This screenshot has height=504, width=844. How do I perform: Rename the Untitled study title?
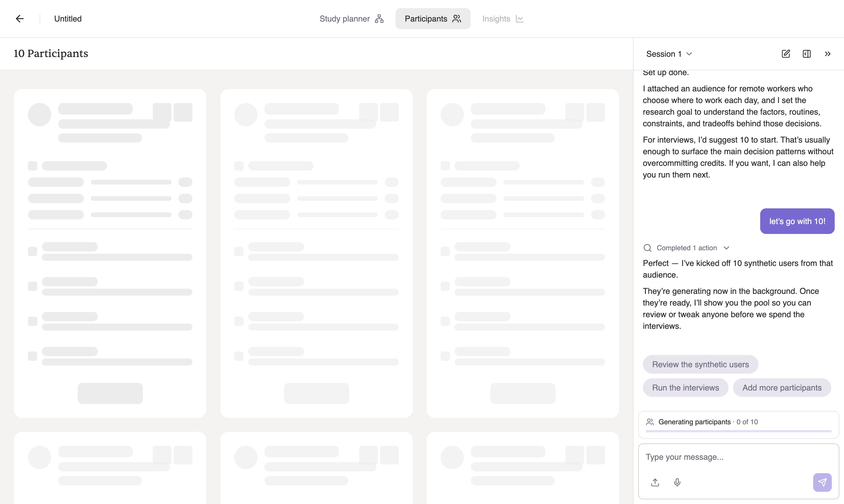click(68, 19)
